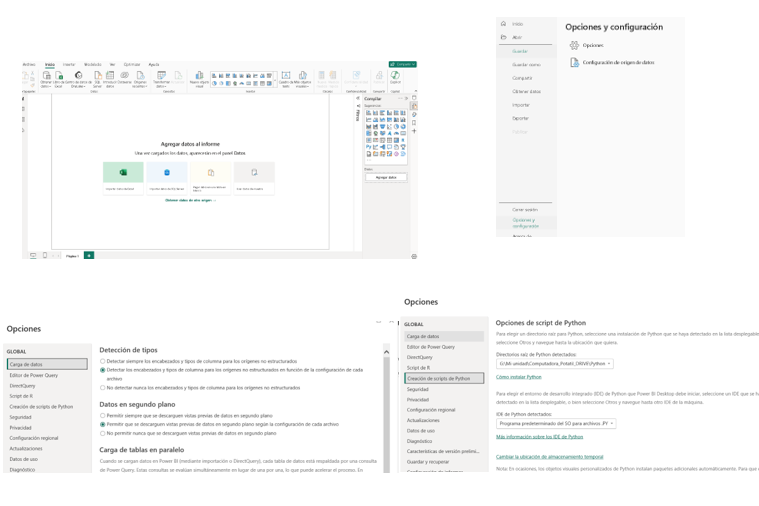This screenshot has width=759, height=506.
Task: Click the Nueva medida ribbon icon
Action: pos(321,76)
